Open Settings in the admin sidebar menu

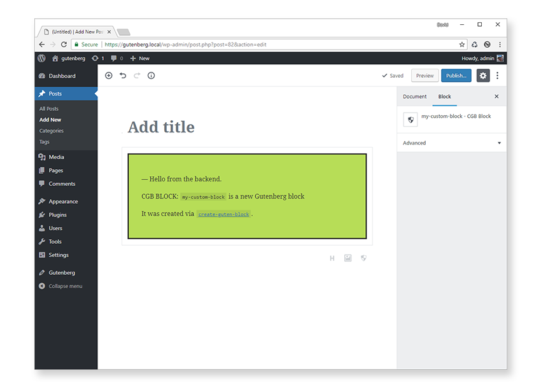click(x=66, y=255)
